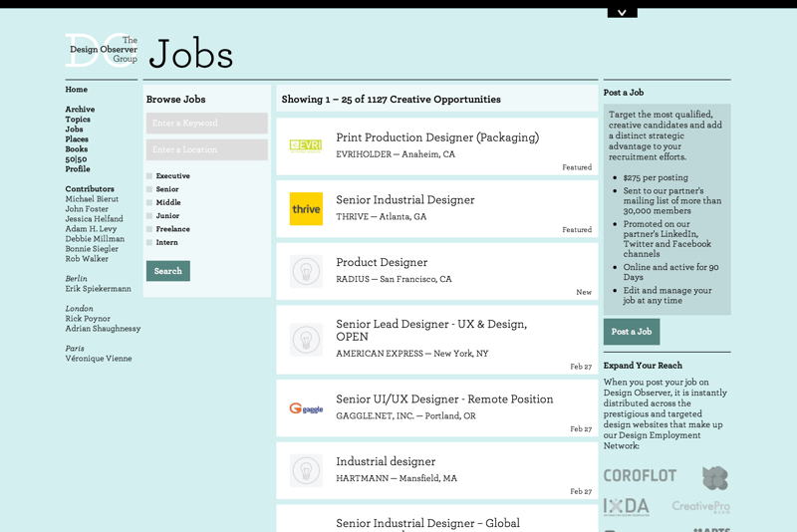Screen dimensions: 797x532
Task: Click the New label on Product Designer
Action: pyautogui.click(x=584, y=292)
